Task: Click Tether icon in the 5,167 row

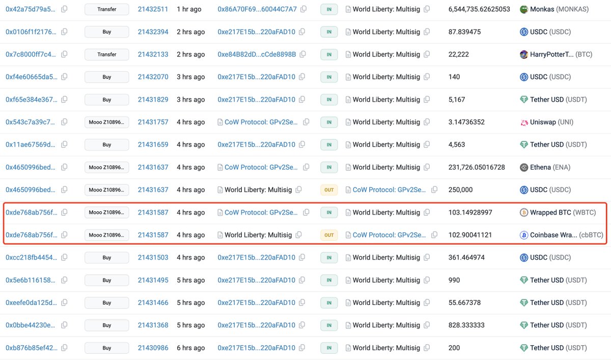Action: point(523,99)
